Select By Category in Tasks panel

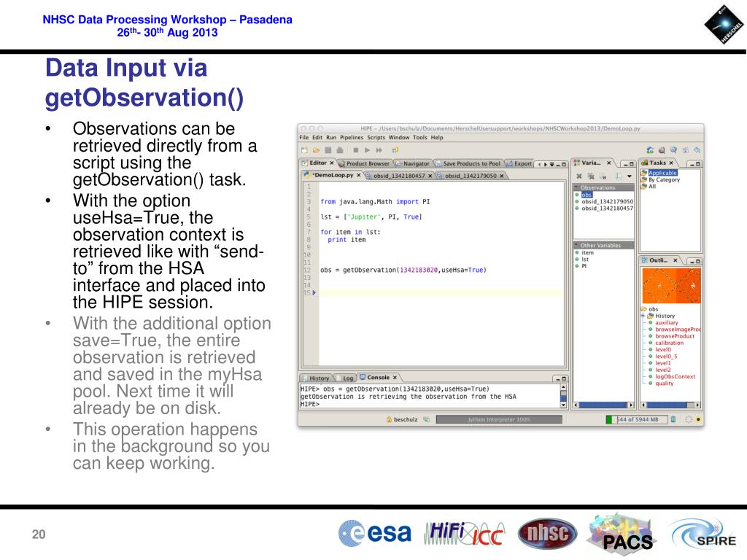pos(664,180)
